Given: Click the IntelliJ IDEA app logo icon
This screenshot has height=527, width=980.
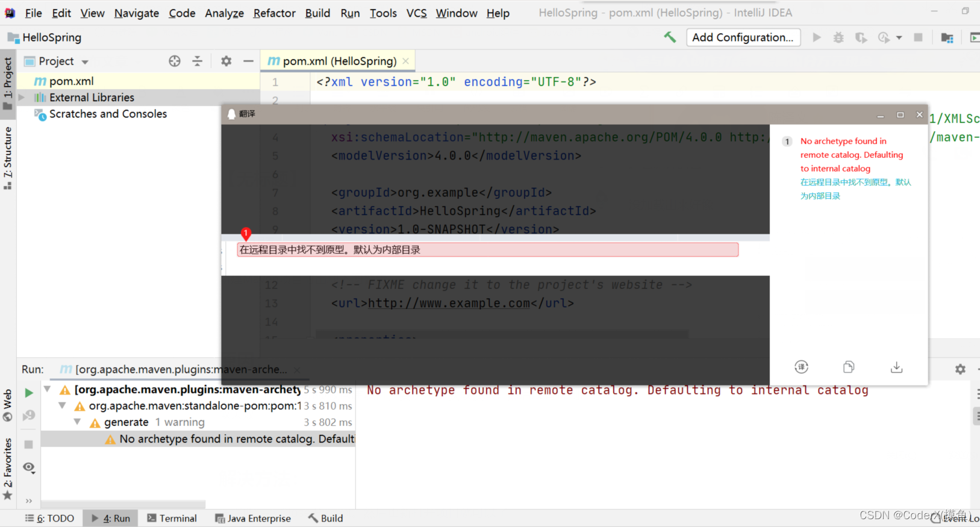Looking at the screenshot, I should pos(10,13).
